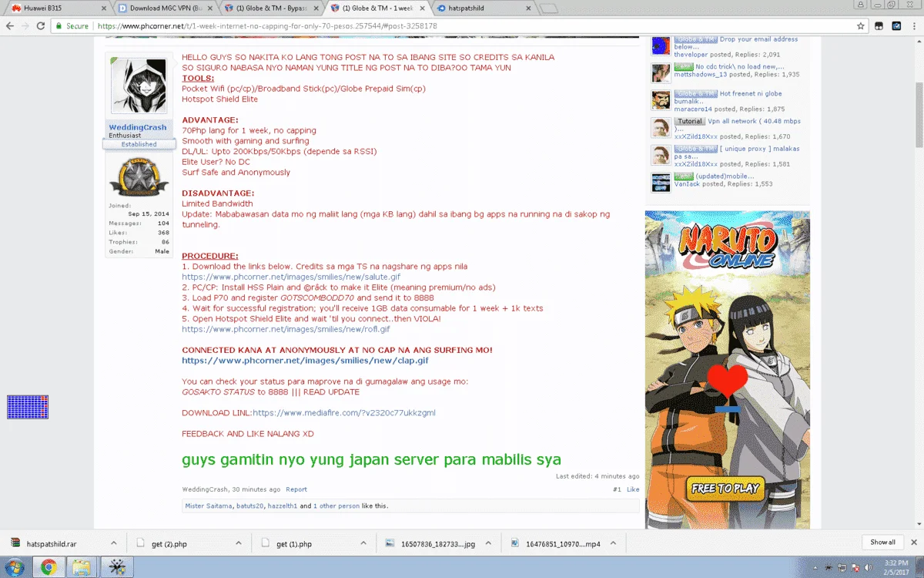Open downloaded hatspatshild.rar file
The width and height of the screenshot is (924, 578).
[52, 543]
